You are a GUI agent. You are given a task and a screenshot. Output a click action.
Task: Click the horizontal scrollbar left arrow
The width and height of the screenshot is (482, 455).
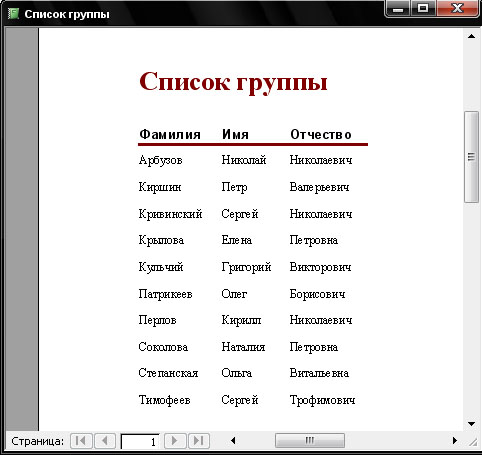pos(233,441)
